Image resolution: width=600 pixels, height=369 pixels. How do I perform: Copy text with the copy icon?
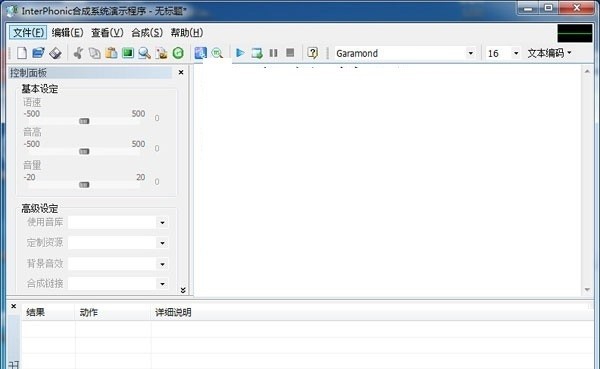click(95, 53)
